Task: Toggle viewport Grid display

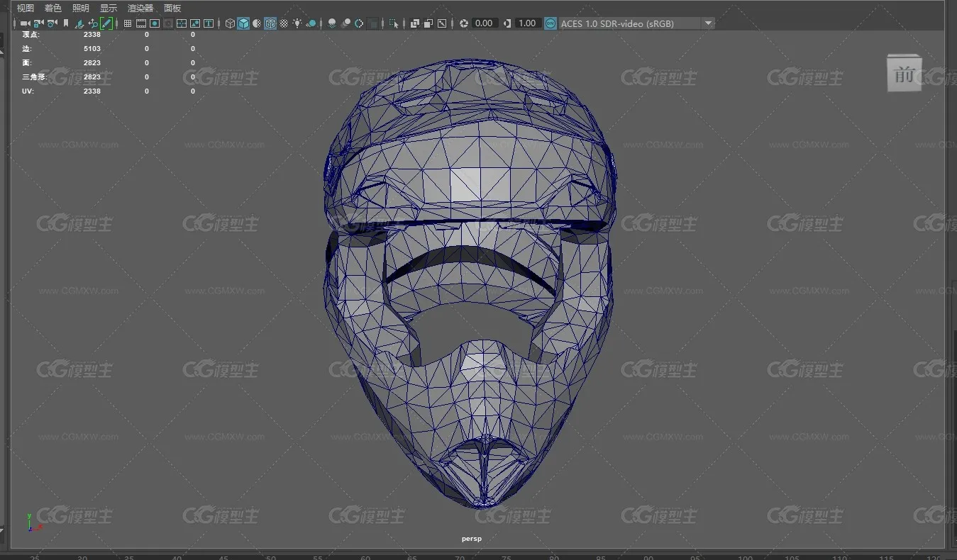Action: tap(128, 23)
